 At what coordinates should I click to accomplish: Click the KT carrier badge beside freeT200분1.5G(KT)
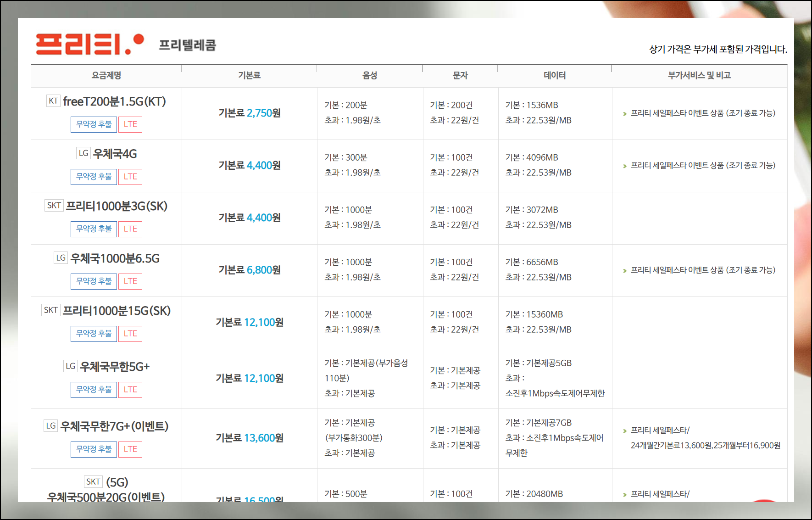pos(54,101)
